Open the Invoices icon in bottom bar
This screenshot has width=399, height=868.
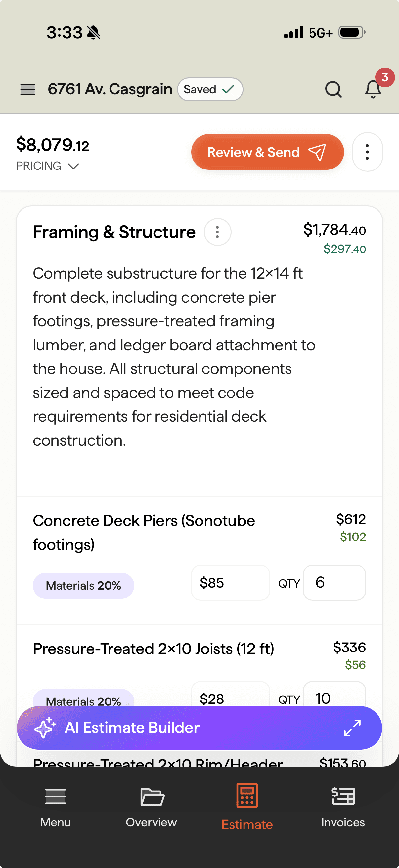(x=343, y=796)
